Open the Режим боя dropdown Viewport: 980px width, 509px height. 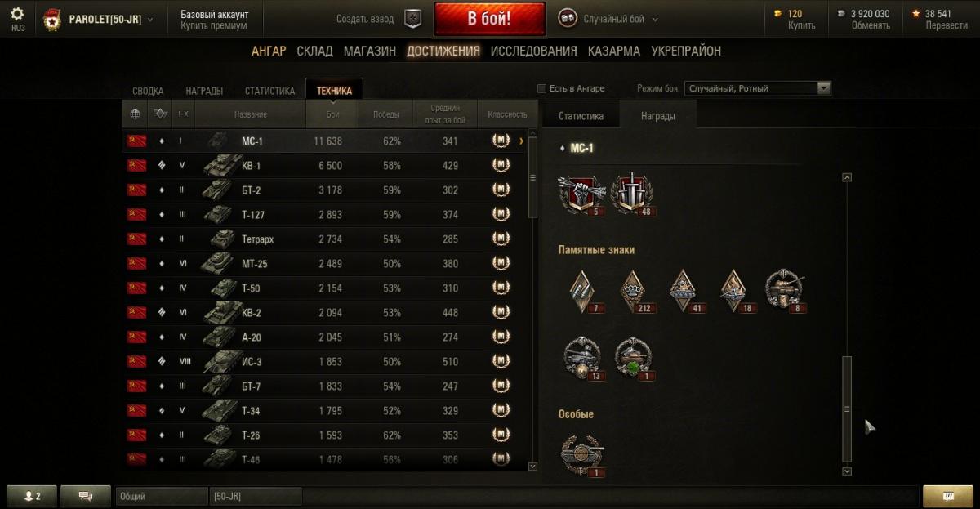pyautogui.click(x=759, y=88)
